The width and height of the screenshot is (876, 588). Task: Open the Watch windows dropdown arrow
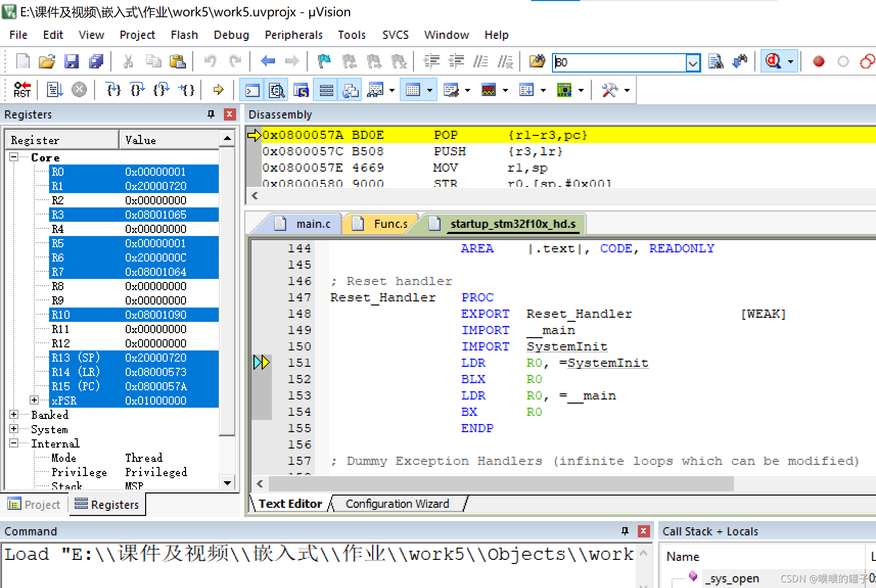click(x=392, y=90)
